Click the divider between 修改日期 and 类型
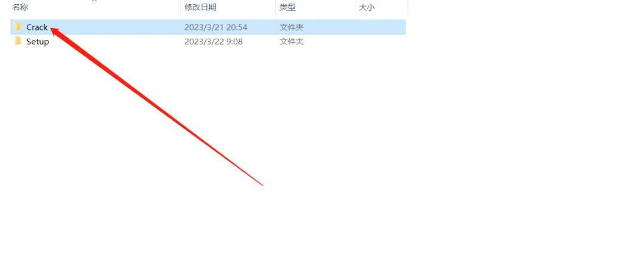Image resolution: width=644 pixels, height=269 pixels. click(275, 7)
